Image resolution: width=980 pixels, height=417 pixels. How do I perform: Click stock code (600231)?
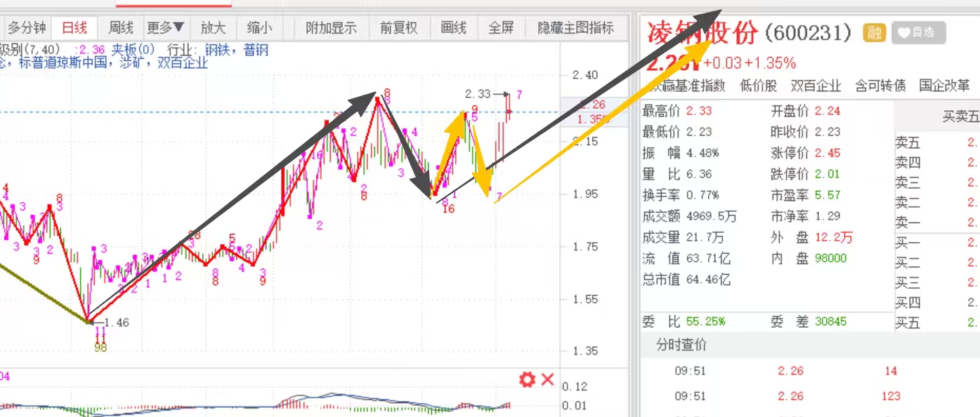pyautogui.click(x=808, y=32)
